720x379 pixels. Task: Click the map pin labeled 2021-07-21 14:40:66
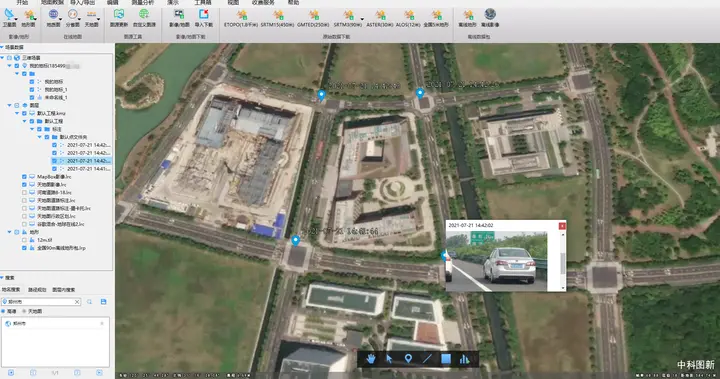tap(296, 240)
